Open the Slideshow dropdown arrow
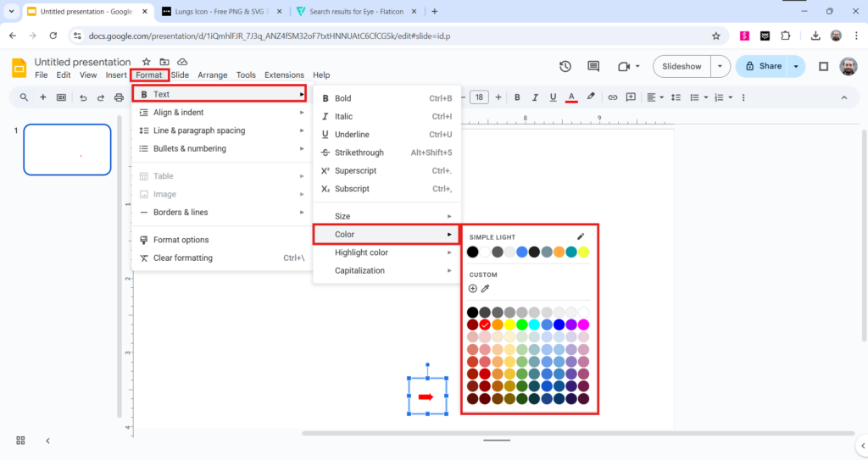The image size is (868, 460). click(721, 66)
